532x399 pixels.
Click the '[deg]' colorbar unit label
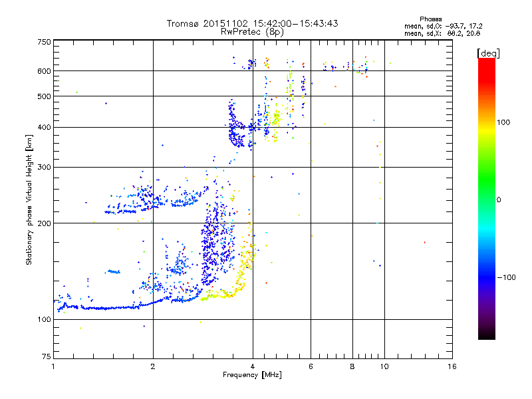pyautogui.click(x=488, y=53)
